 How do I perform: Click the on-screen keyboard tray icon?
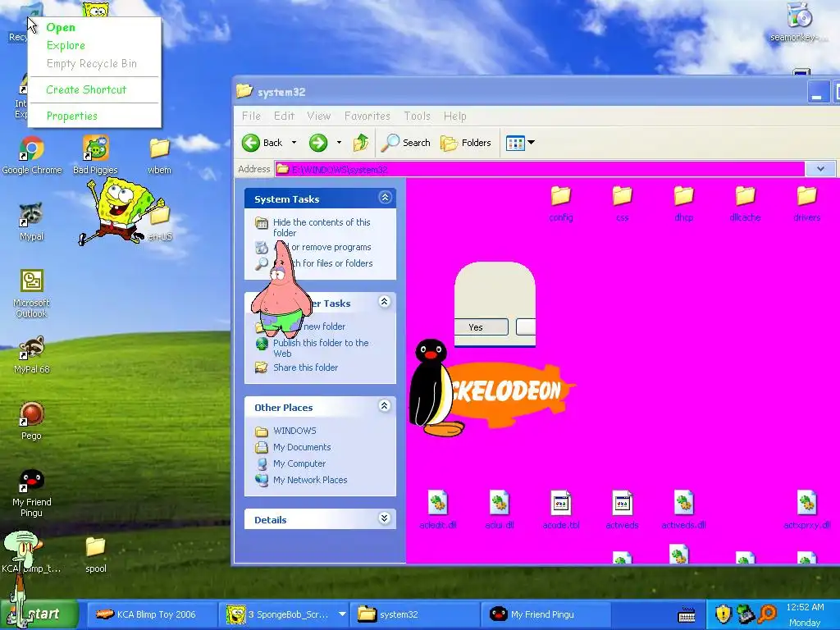pyautogui.click(x=687, y=615)
